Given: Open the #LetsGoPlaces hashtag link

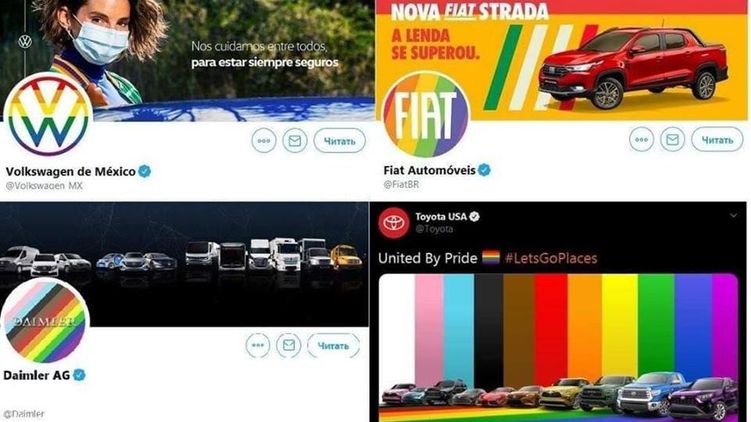Looking at the screenshot, I should [551, 258].
